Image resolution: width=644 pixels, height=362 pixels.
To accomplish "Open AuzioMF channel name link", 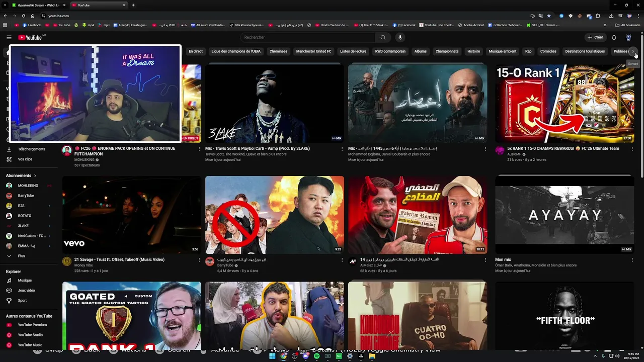I will click(x=514, y=154).
